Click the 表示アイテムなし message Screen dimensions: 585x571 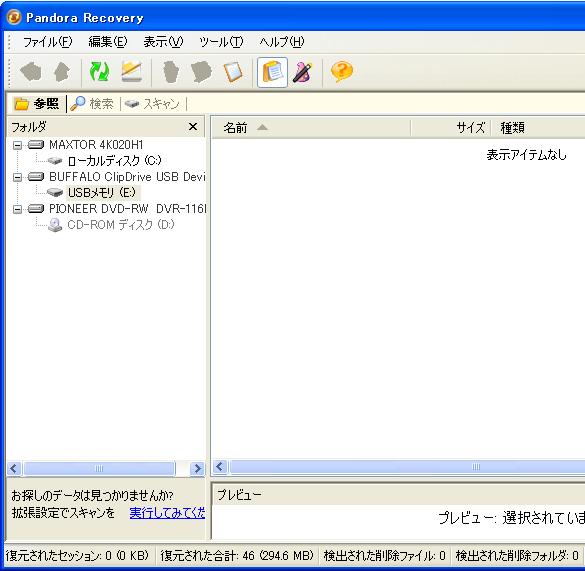[526, 155]
